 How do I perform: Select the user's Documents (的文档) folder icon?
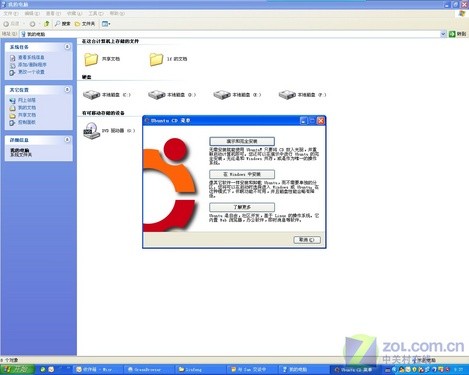point(156,59)
